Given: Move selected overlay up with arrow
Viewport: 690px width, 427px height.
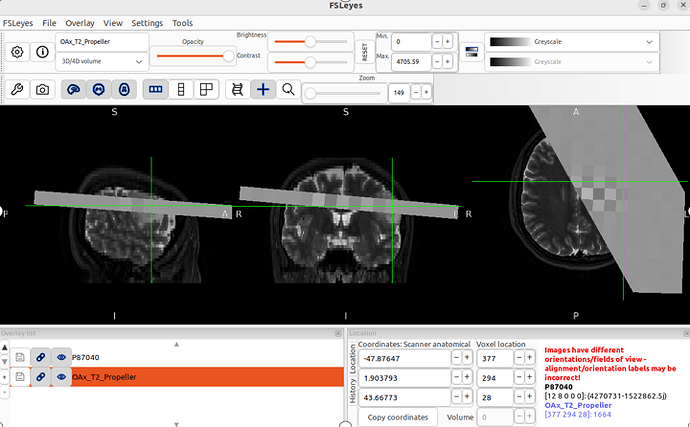Looking at the screenshot, I should click(4, 348).
